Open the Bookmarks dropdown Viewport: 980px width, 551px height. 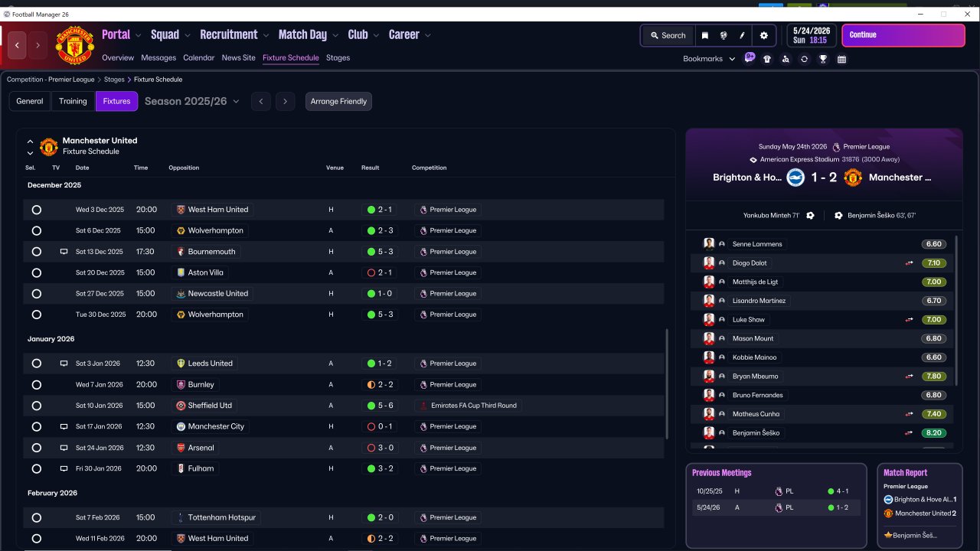tap(709, 59)
